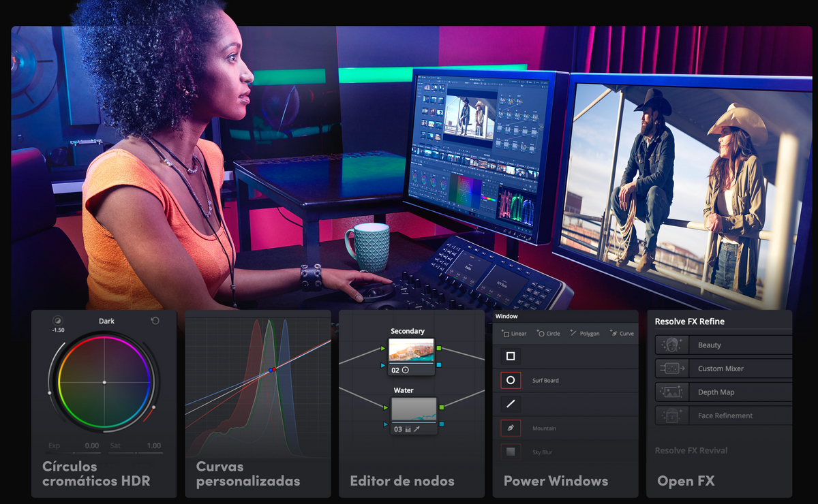Click the qualifier eyedropper icon on node 03
Viewport: 818px width, 504px height.
pyautogui.click(x=417, y=429)
